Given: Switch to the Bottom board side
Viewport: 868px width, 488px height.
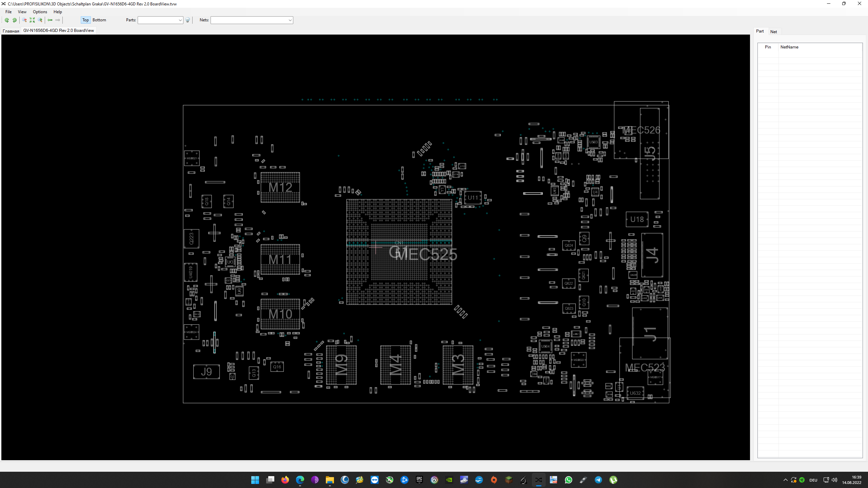Looking at the screenshot, I should pos(99,20).
